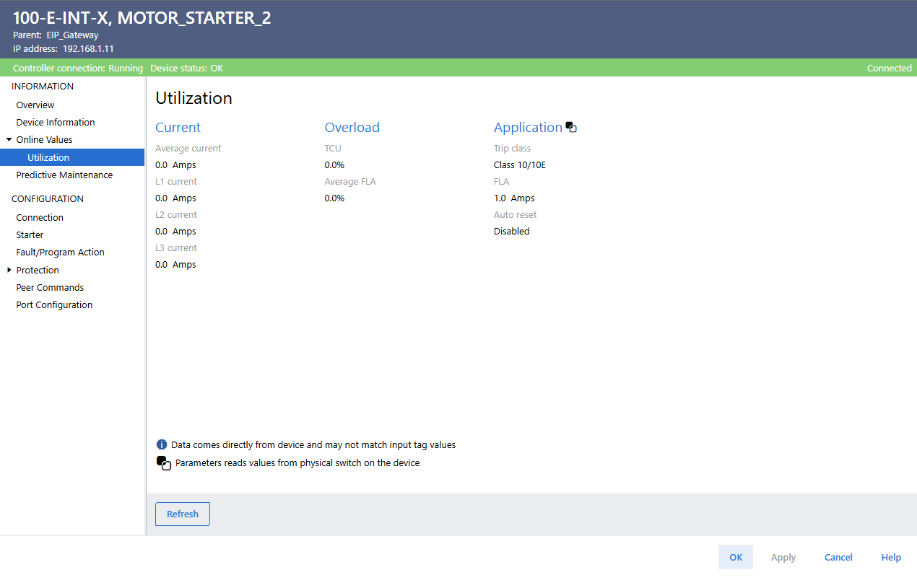
Task: Expand the Protection tree node
Action: 9,270
